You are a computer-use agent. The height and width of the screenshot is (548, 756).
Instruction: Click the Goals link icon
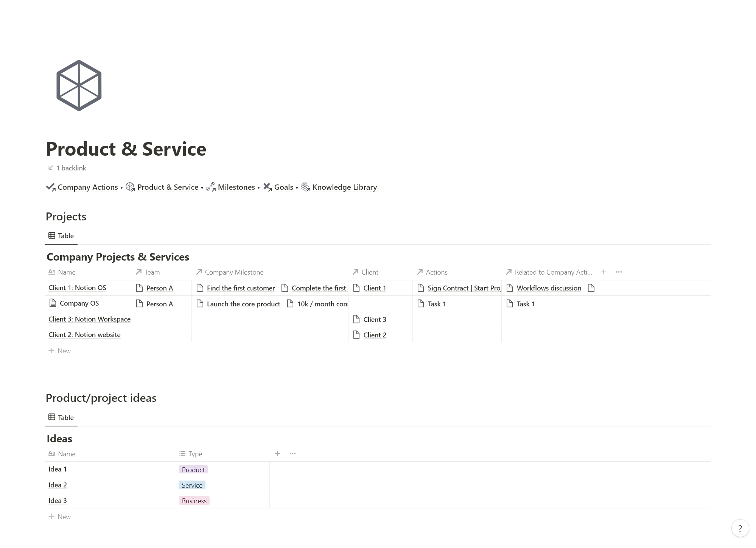pos(268,187)
